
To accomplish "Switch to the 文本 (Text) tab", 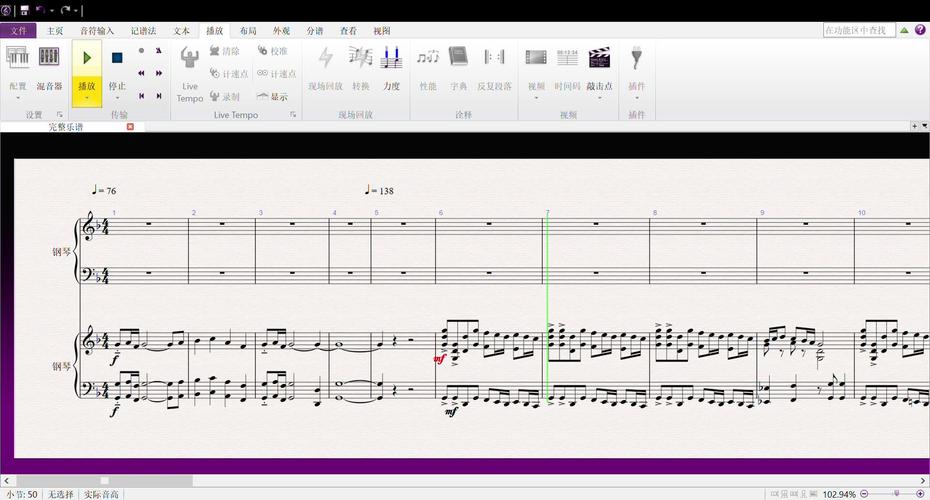I will pos(181,31).
